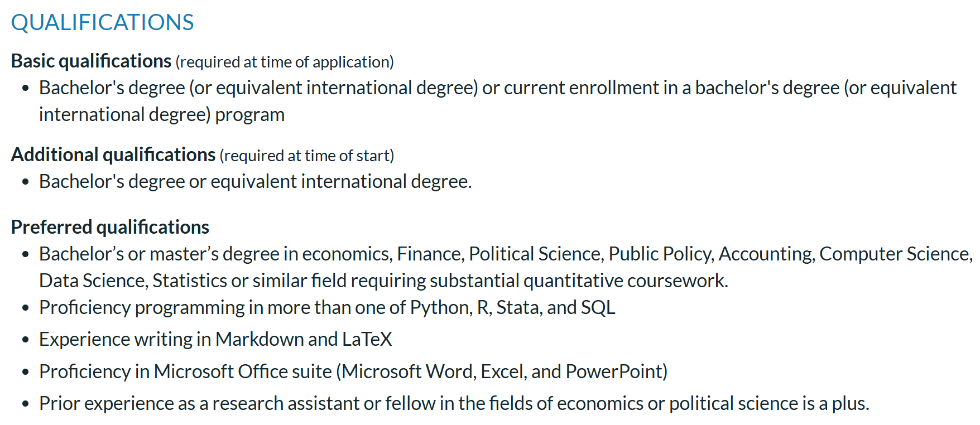Click the bullet about current bachelor's degree enrollment
Viewport: 980px width, 425px height.
[497, 88]
